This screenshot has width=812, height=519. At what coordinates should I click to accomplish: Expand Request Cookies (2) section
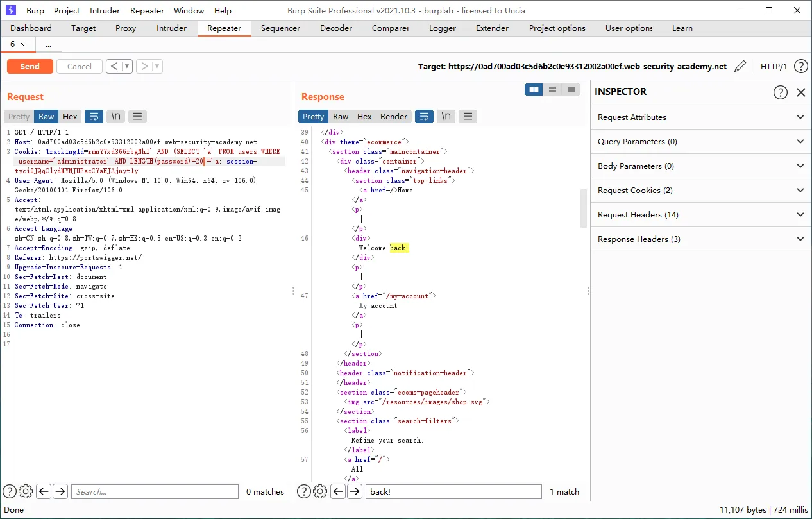point(701,190)
